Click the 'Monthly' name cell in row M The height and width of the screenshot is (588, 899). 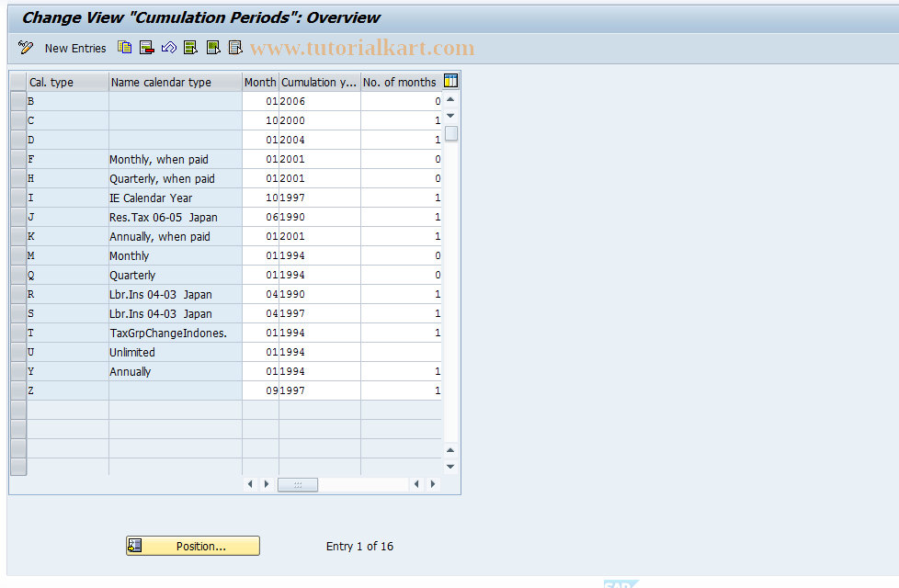click(x=176, y=255)
